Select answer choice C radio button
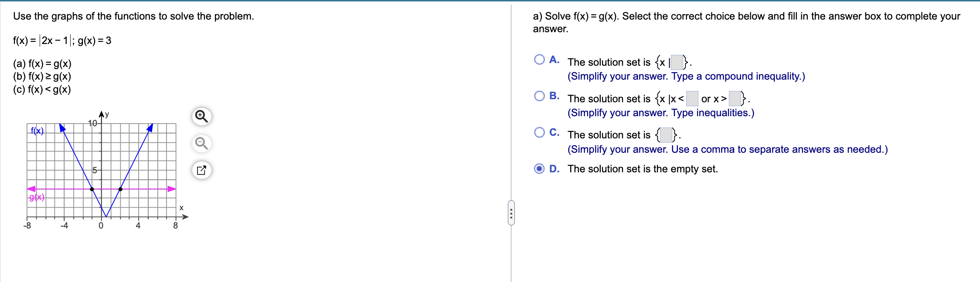The width and height of the screenshot is (980, 282). pos(539,130)
